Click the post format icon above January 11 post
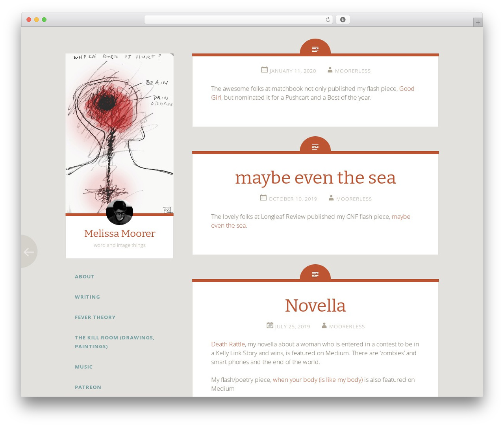This screenshot has width=504, height=427. click(x=315, y=49)
